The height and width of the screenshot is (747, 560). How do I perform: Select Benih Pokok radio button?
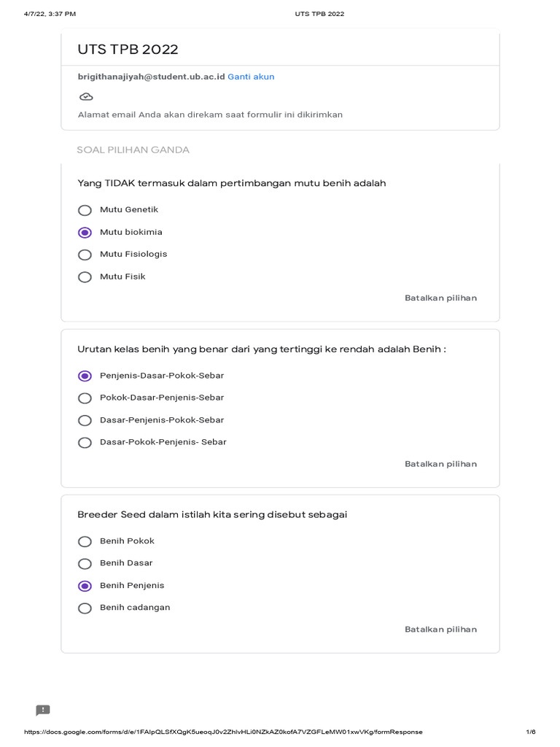(x=85, y=541)
